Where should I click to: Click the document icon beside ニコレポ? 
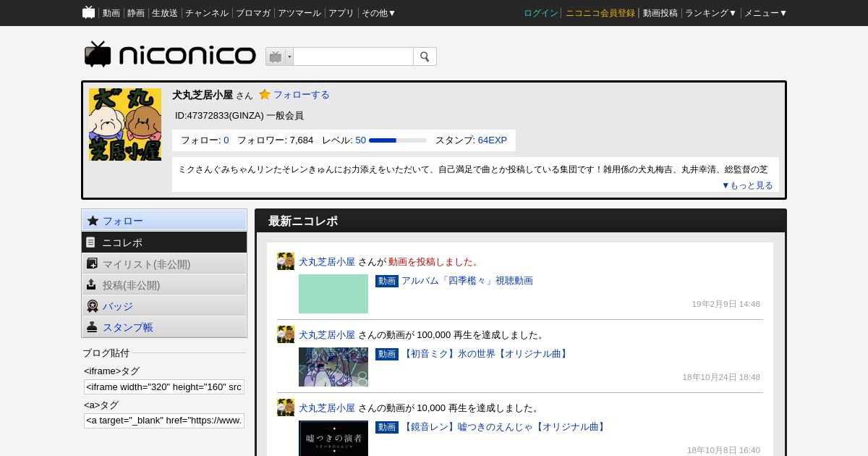[x=91, y=242]
